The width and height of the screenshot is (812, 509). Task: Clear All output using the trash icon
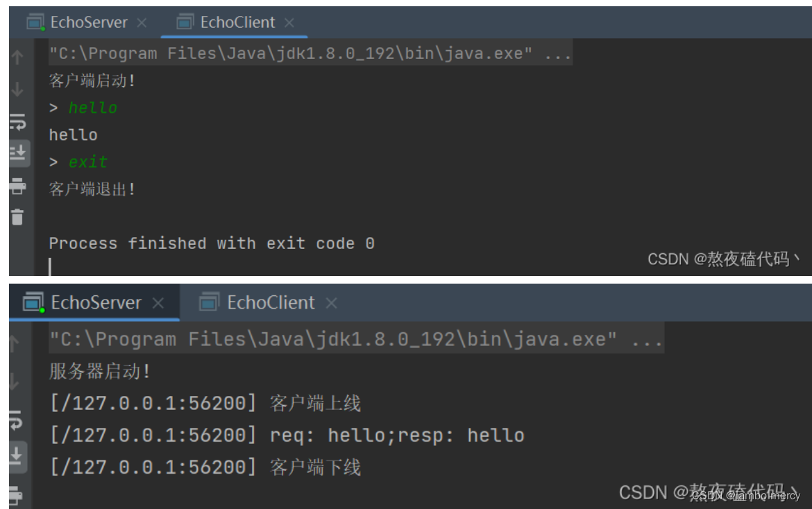pos(17,215)
